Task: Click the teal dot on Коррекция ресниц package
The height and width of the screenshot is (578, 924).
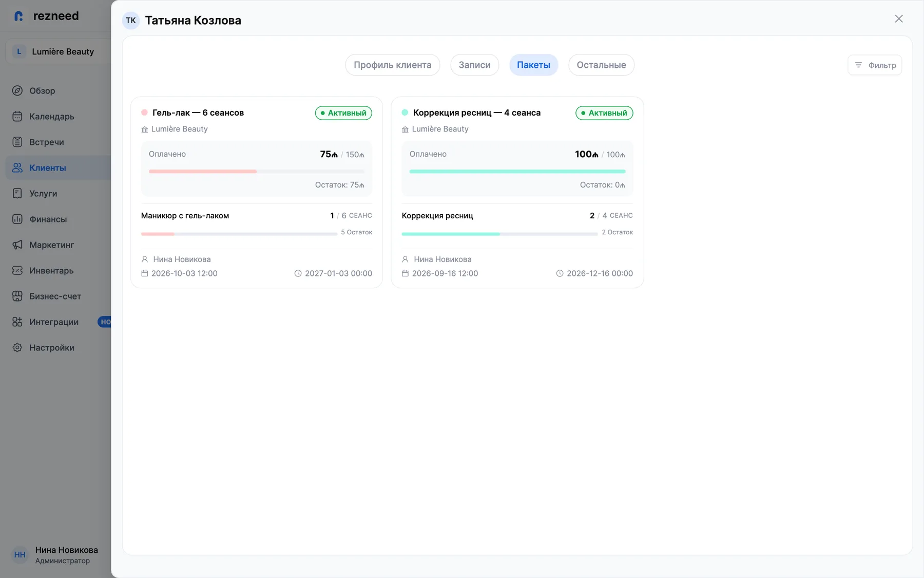Action: [405, 113]
